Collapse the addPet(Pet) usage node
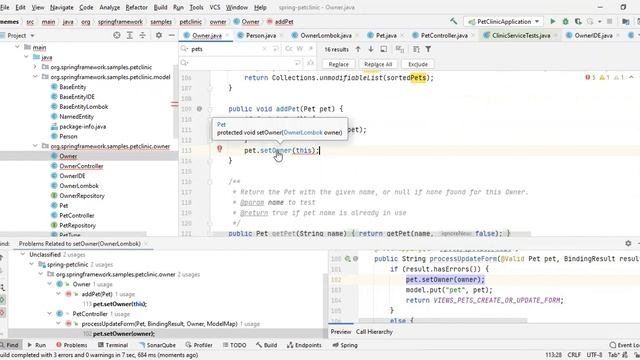The image size is (640, 360). click(x=58, y=294)
